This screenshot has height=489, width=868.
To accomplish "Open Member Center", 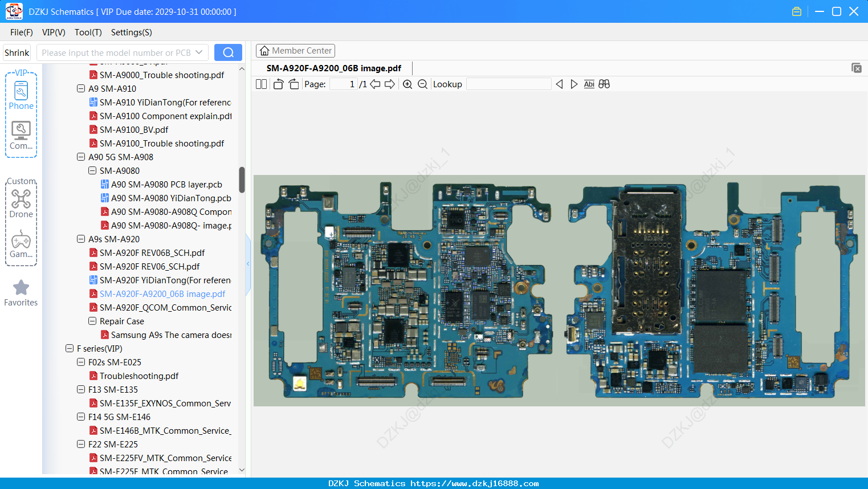I will click(x=295, y=51).
